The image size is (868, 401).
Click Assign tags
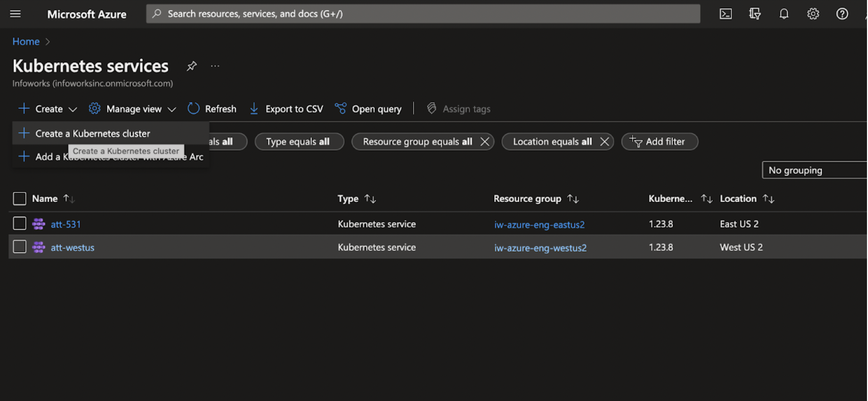click(x=459, y=109)
